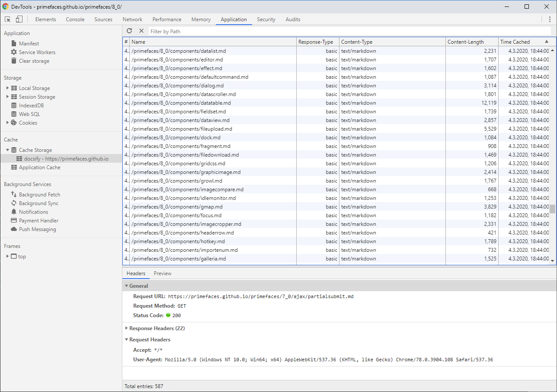557x392 pixels.
Task: Activate the inspect element picker icon
Action: [8, 19]
